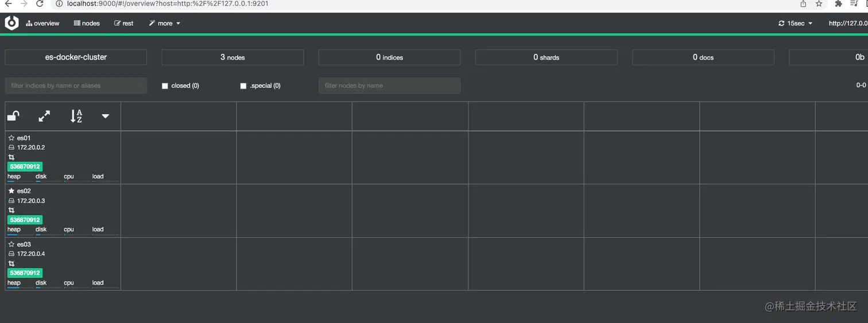Click the master star icon for es02
This screenshot has width=868, height=323.
11,191
